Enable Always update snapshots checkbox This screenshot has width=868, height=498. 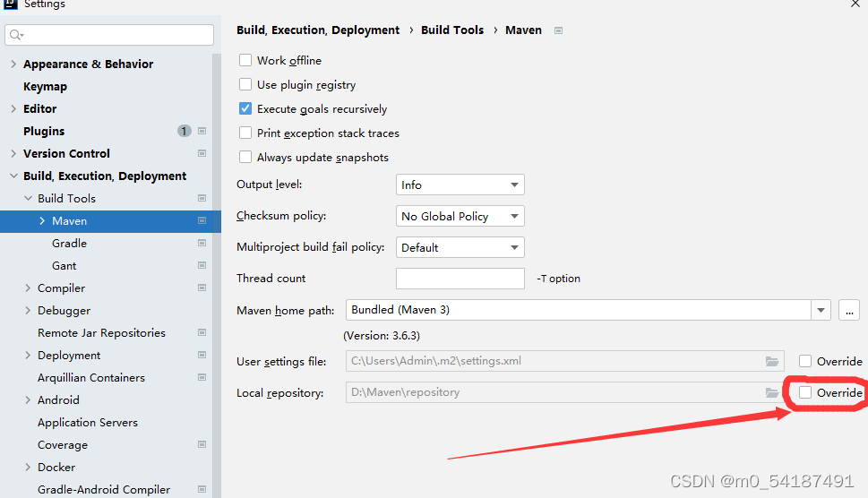click(245, 157)
